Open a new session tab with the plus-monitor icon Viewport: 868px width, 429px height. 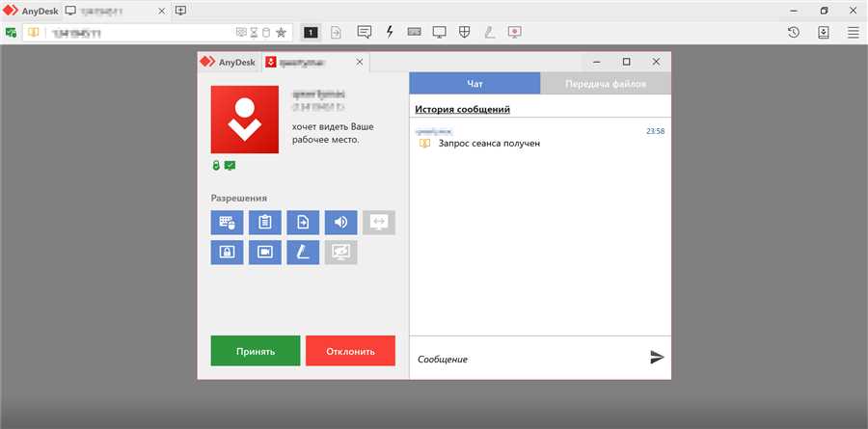[181, 11]
